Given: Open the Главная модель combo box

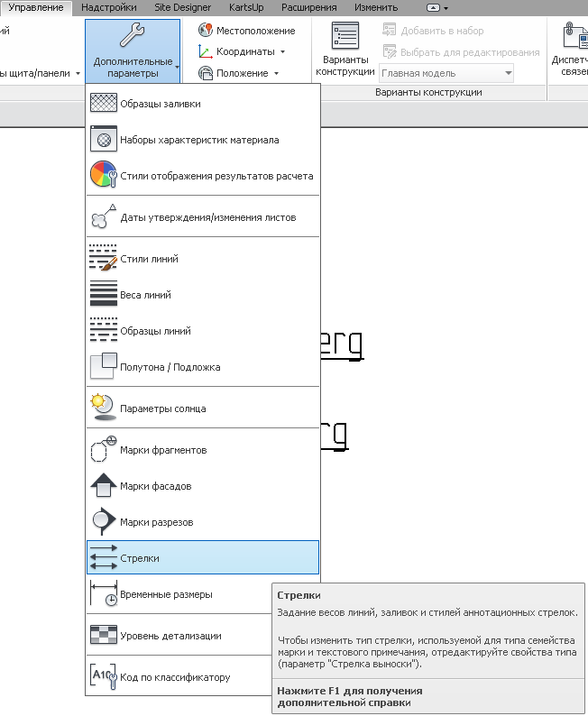Looking at the screenshot, I should coord(446,73).
